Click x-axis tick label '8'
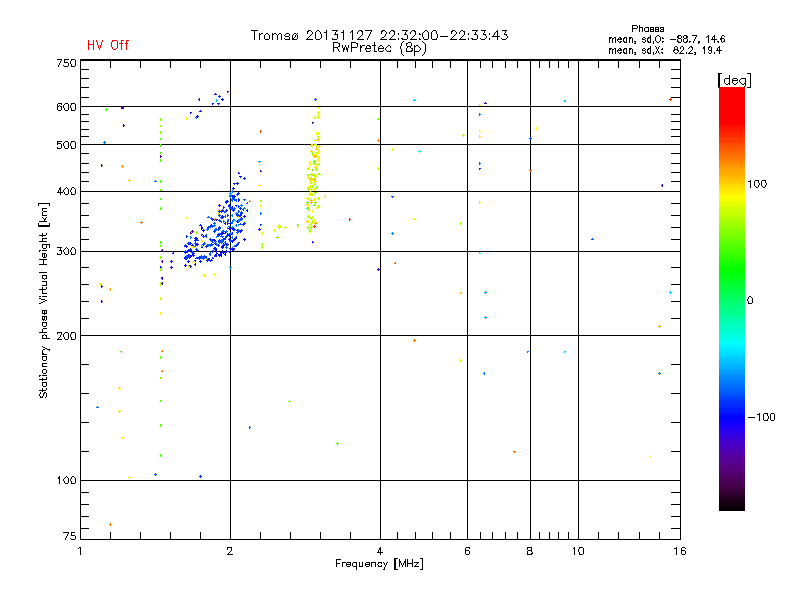 (530, 551)
